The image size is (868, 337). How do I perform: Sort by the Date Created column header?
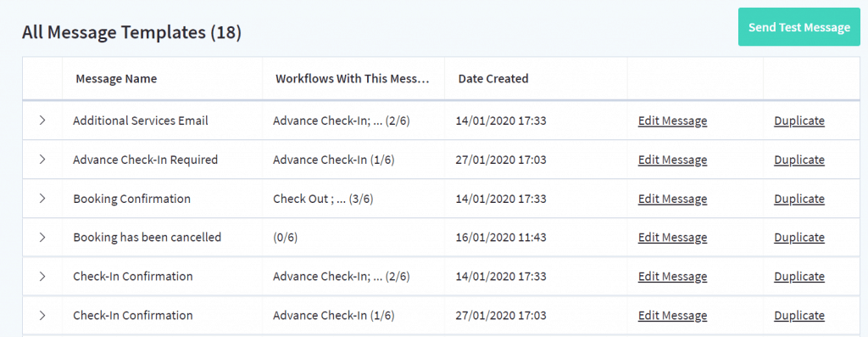493,79
